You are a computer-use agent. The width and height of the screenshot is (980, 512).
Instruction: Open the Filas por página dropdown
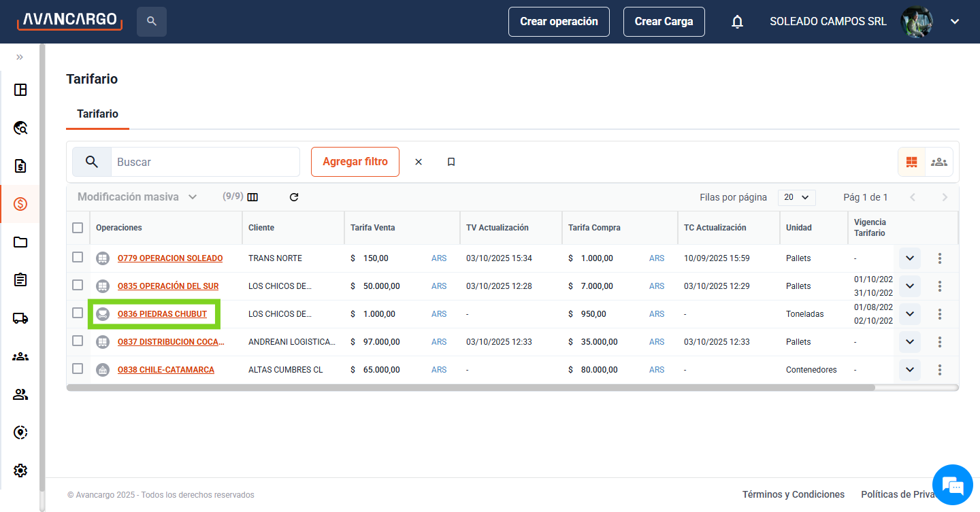click(x=796, y=197)
